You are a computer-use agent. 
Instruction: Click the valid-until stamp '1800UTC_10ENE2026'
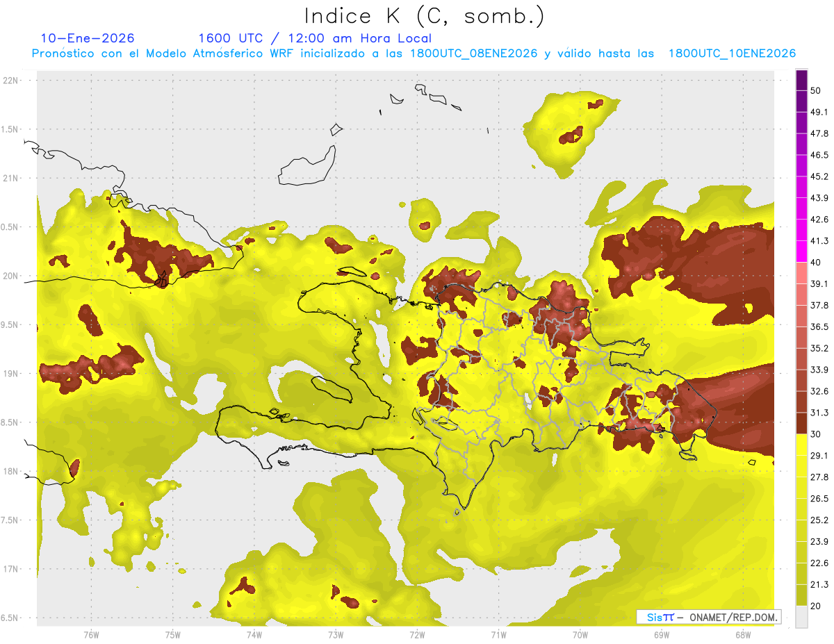pos(732,53)
